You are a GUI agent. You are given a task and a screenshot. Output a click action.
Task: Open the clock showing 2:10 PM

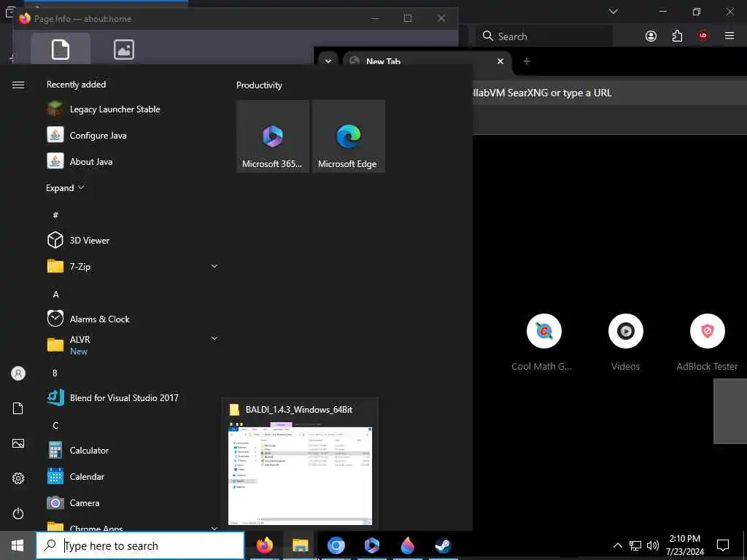coord(684,545)
